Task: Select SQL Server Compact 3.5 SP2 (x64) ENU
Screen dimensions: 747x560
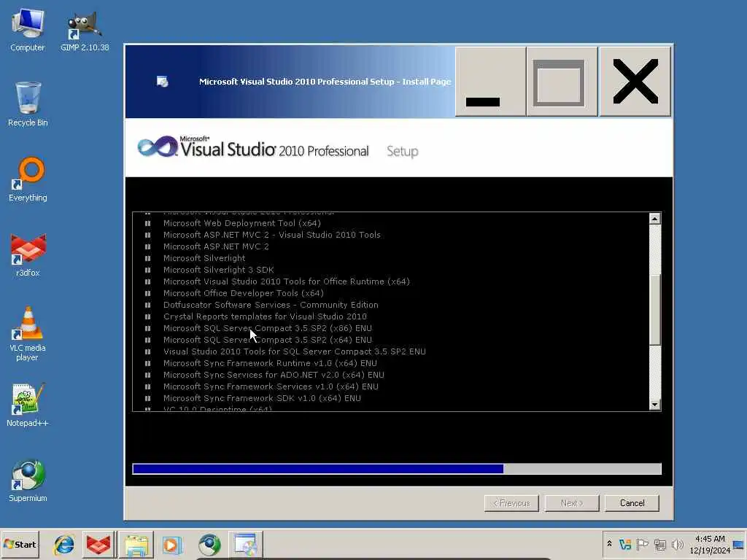Action: (x=267, y=340)
